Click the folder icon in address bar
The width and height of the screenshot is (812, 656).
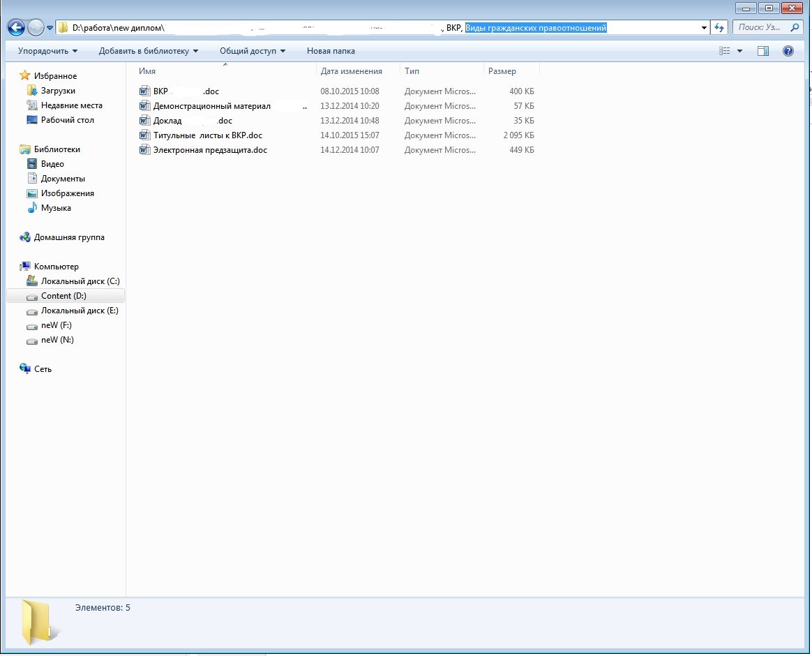point(63,27)
